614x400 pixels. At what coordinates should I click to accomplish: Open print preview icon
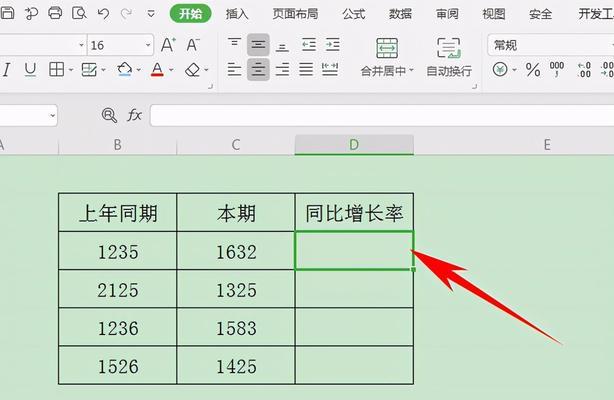(x=79, y=14)
